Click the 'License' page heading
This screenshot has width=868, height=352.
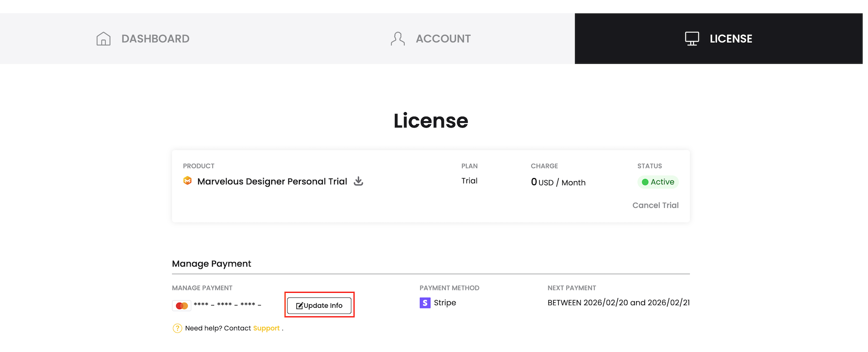point(431,121)
